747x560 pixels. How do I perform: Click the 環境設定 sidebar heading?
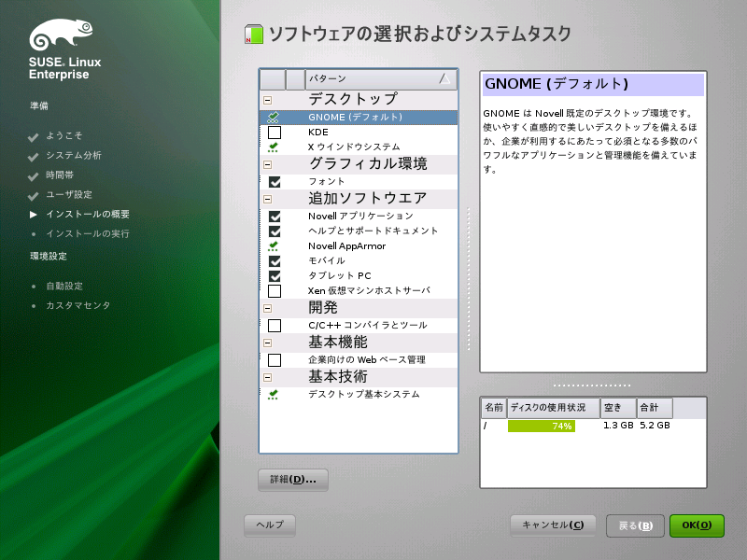[49, 256]
